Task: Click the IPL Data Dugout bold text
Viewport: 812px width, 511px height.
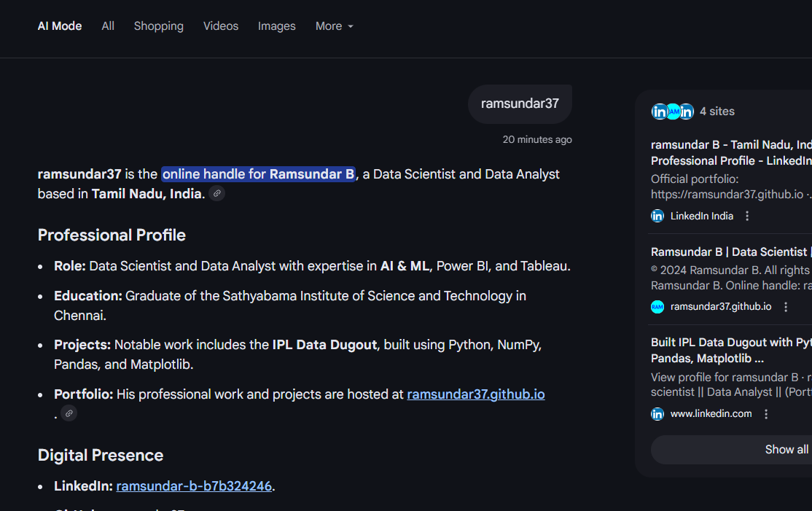Action: (324, 345)
